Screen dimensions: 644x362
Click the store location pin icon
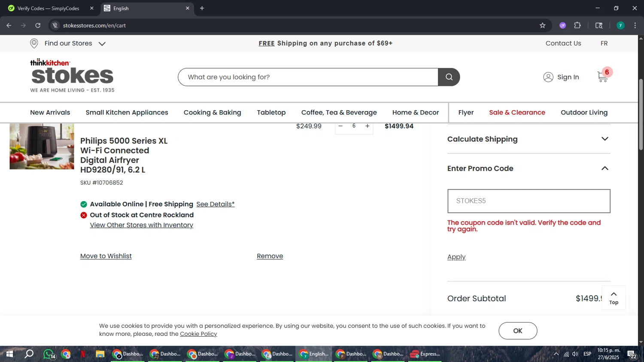coord(34,43)
